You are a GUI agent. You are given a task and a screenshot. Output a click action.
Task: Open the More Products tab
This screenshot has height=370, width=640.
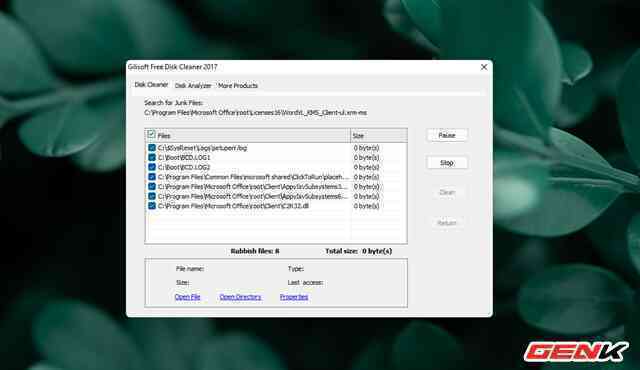pyautogui.click(x=238, y=86)
